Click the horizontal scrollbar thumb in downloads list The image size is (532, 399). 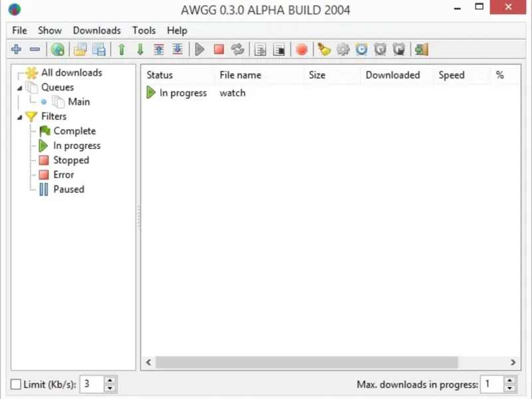[x=307, y=362]
